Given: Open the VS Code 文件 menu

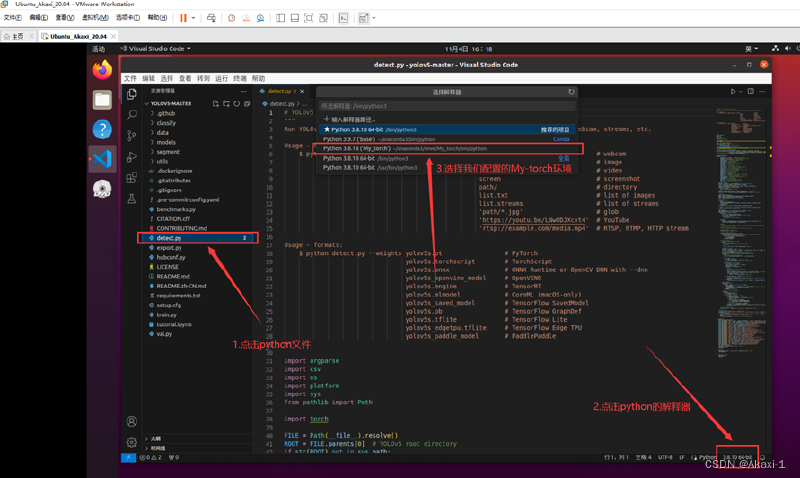Looking at the screenshot, I should click(x=130, y=79).
